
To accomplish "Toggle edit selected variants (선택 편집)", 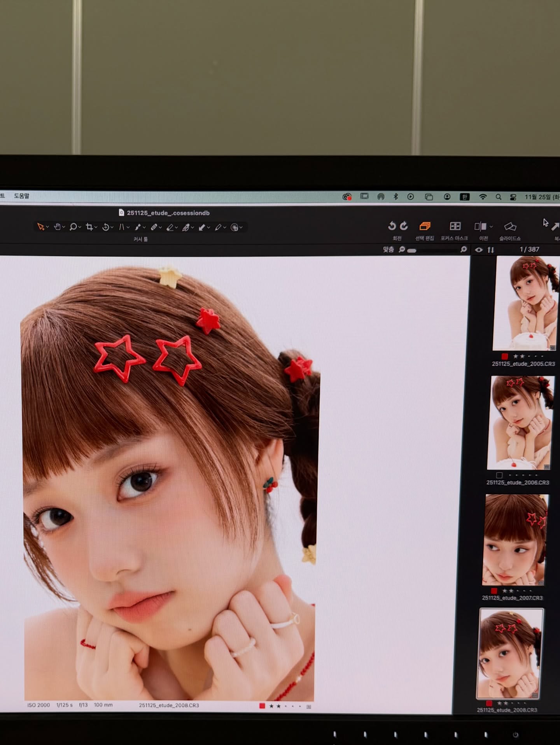I will 425,226.
